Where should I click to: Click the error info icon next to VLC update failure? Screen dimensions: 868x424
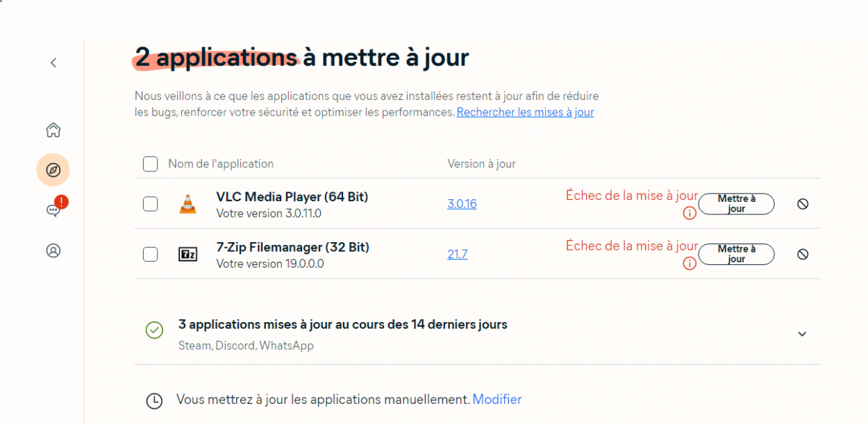(x=690, y=213)
